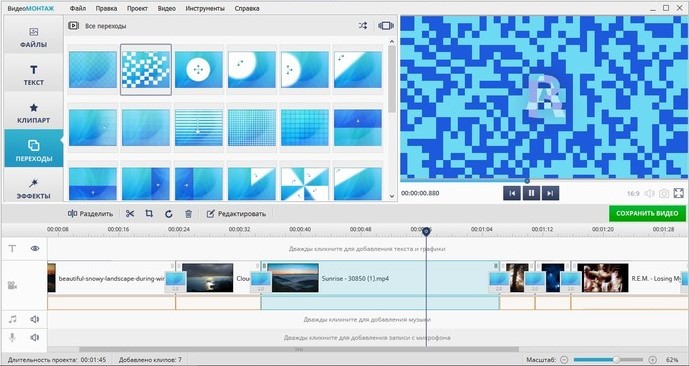Click transitions panel scroll down arrow

coord(392,197)
